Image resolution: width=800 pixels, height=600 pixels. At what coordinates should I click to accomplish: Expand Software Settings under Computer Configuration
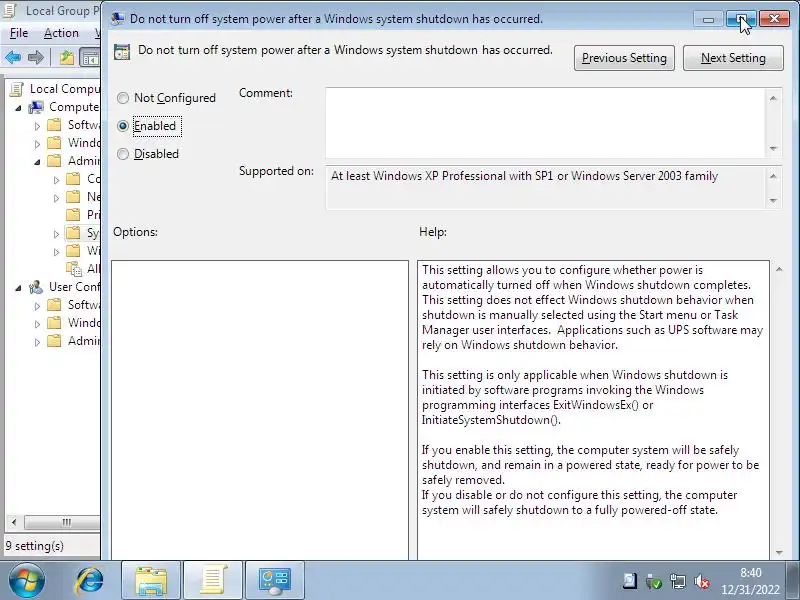37,126
